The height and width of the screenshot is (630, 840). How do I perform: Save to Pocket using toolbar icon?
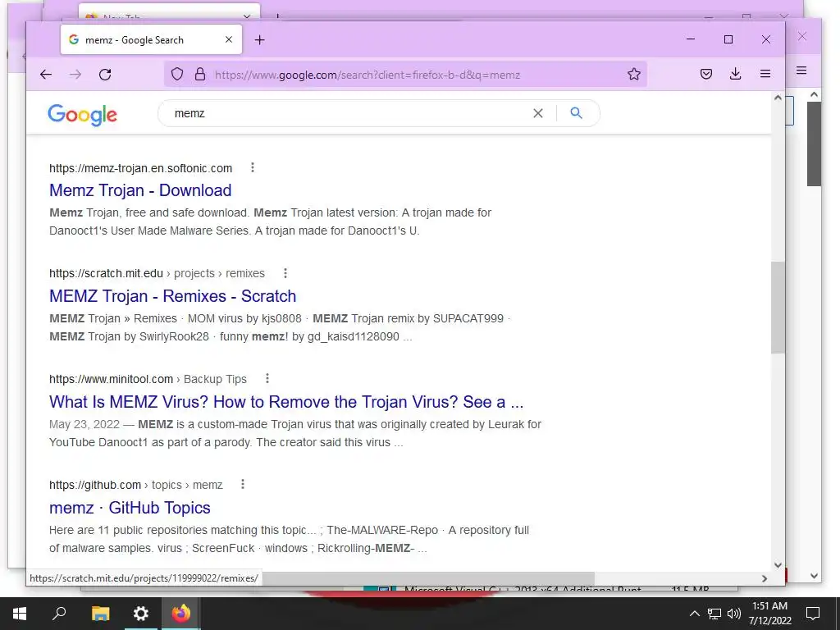click(706, 74)
